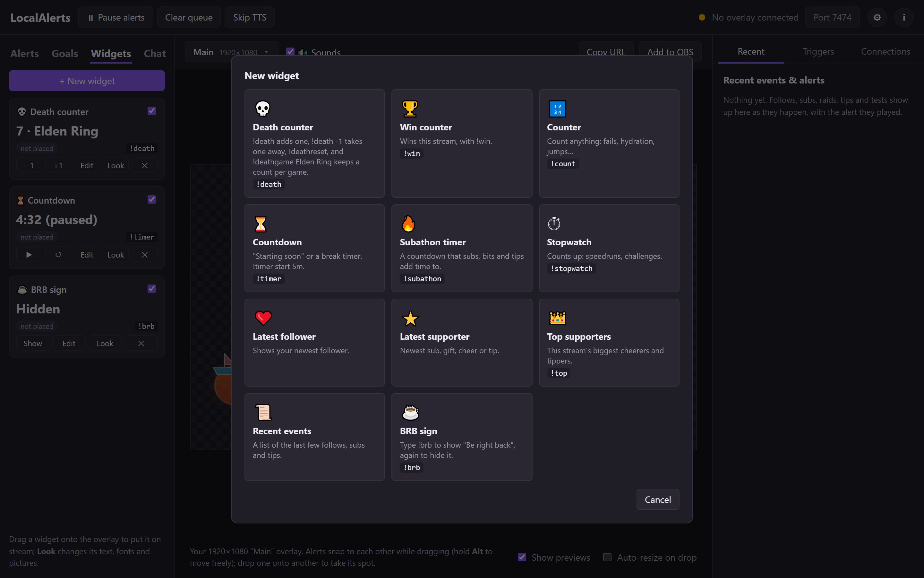Switch to the Goals tab
Viewport: 924px width, 578px height.
point(64,54)
